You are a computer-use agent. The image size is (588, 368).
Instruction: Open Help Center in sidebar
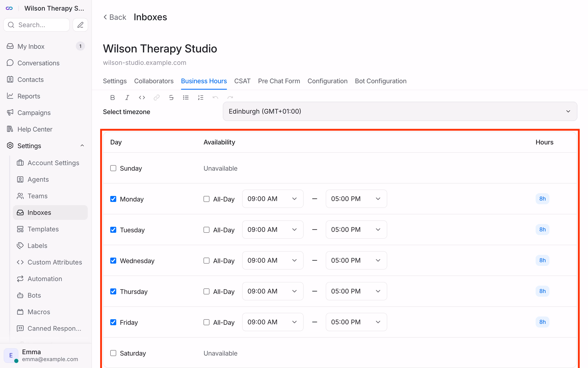click(x=46, y=129)
